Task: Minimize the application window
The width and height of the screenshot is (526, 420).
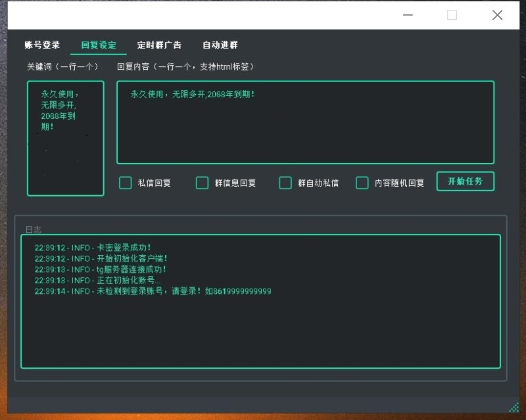Action: coord(408,14)
